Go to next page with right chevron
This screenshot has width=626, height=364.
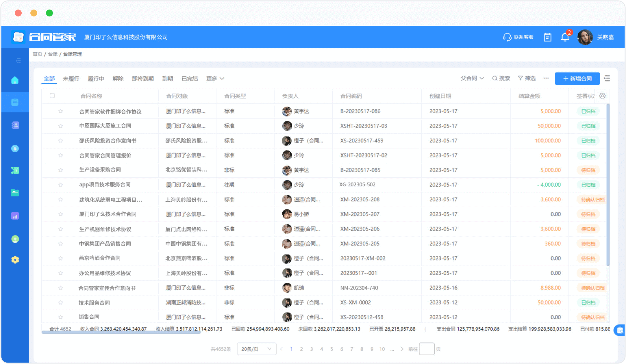click(402, 349)
